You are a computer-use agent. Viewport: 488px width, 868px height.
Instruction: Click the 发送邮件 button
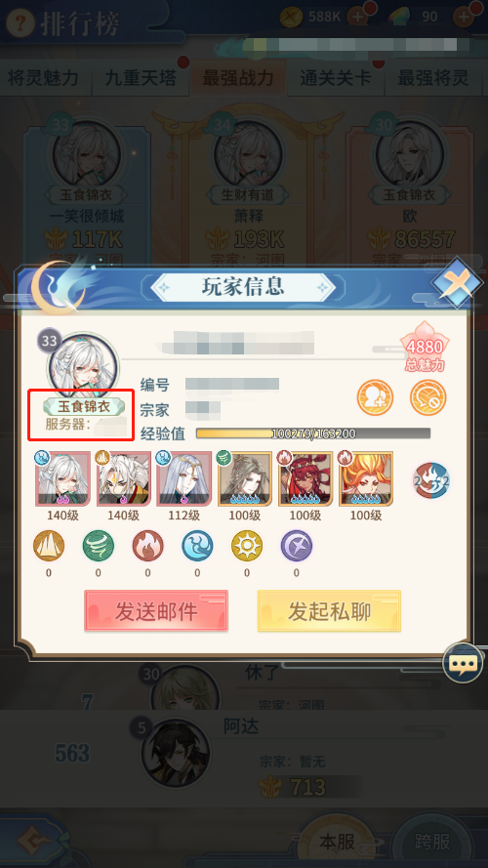coord(156,611)
